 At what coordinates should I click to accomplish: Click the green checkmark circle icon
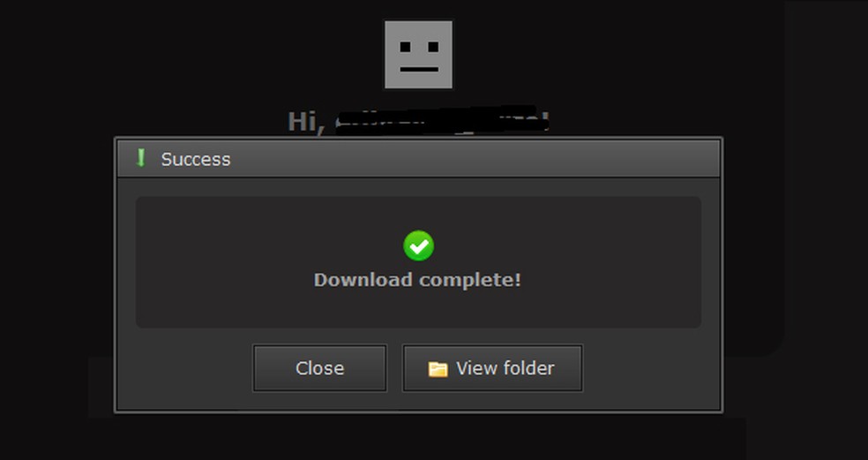[418, 245]
